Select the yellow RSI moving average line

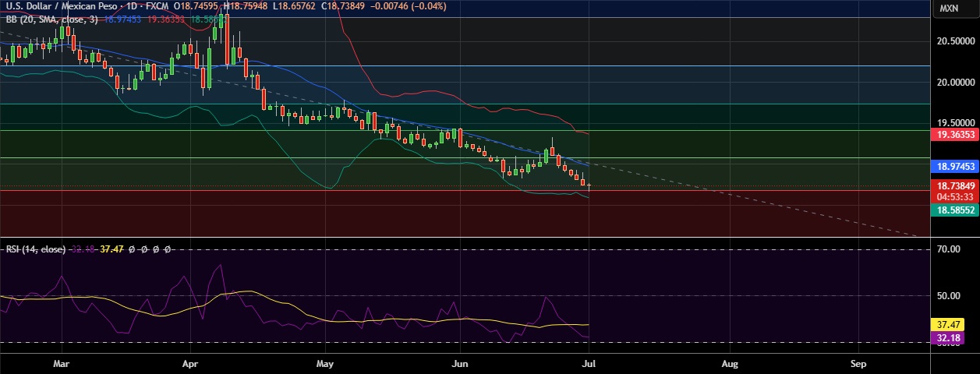pyautogui.click(x=390, y=319)
